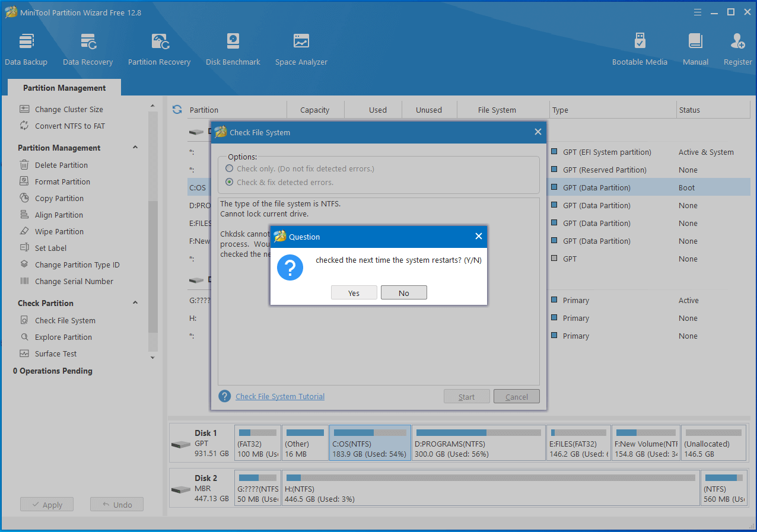Click the Undo button
757x532 pixels.
(x=117, y=505)
